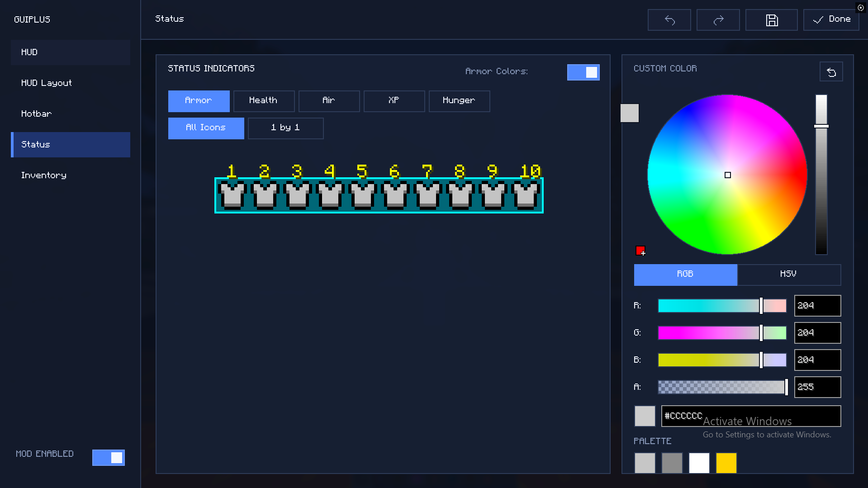Click the red R channel slider
868x488 pixels.
722,306
